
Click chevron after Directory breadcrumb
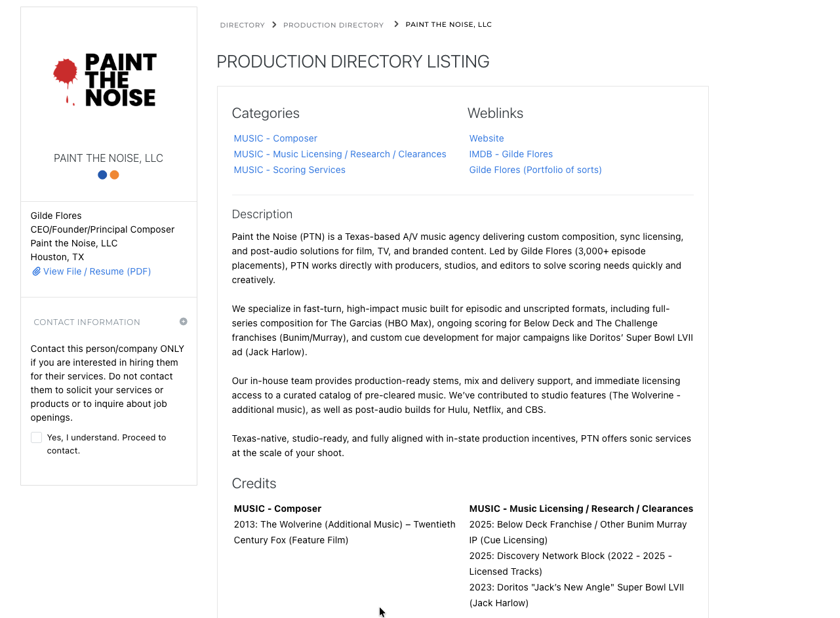274,24
